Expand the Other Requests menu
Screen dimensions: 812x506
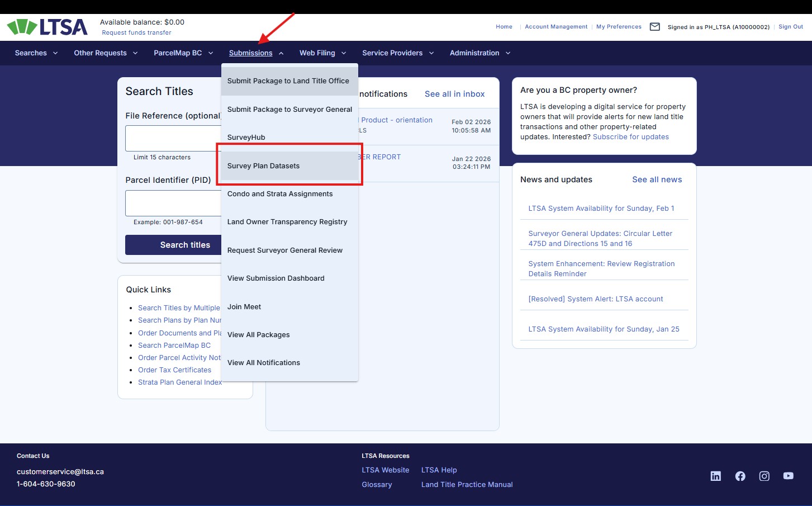click(x=106, y=53)
